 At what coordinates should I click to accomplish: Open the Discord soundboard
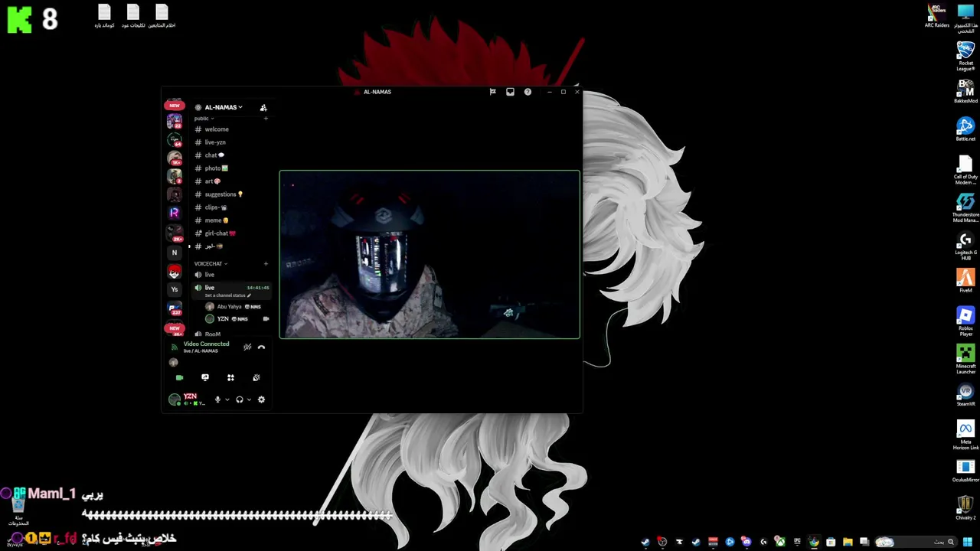[x=256, y=377]
